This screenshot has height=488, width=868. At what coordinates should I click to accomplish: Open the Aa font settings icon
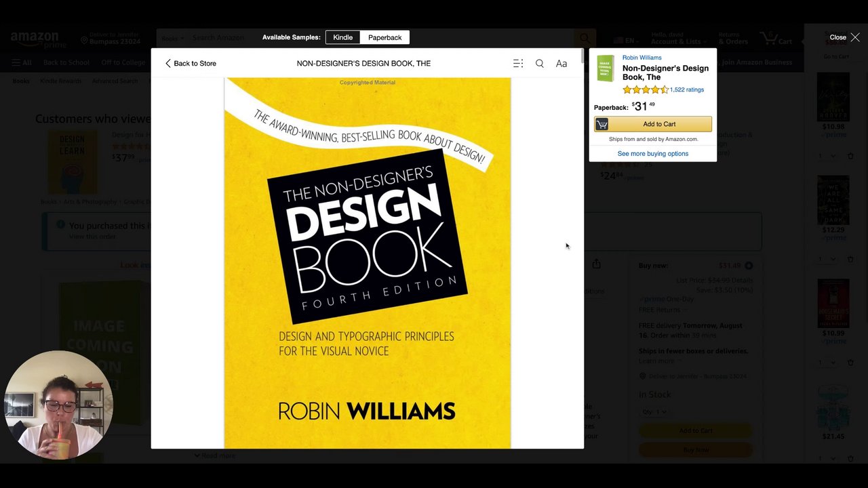561,63
